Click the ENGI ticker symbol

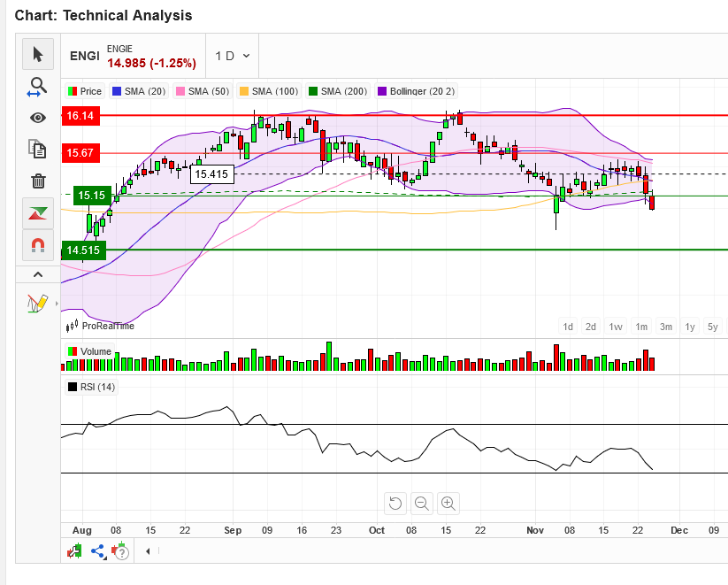[x=85, y=57]
